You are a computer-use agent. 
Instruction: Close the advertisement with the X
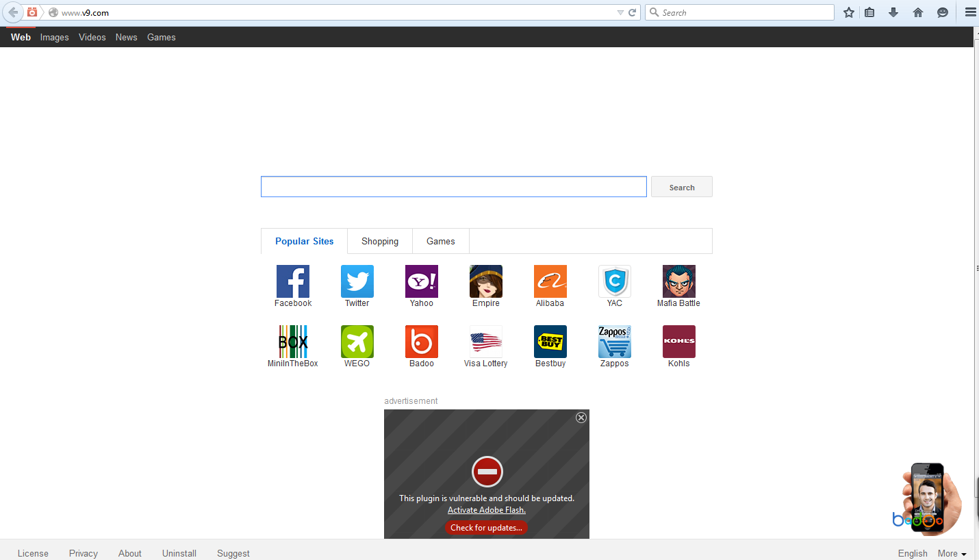pyautogui.click(x=581, y=418)
